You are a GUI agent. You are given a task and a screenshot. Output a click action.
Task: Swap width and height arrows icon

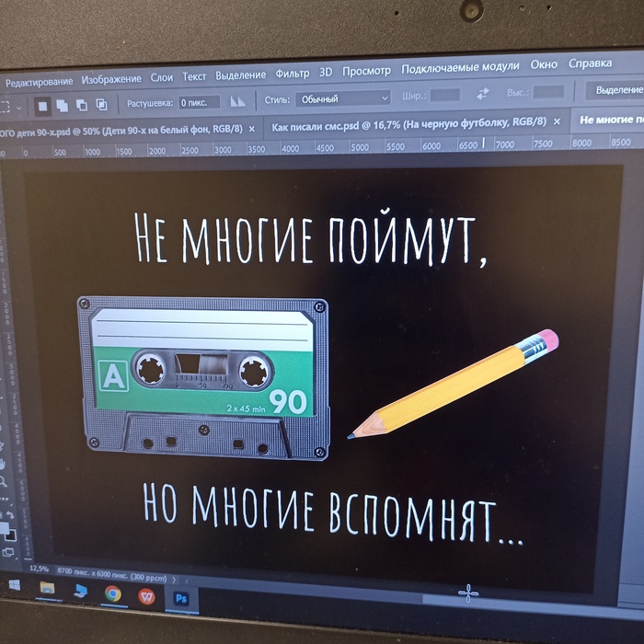click(483, 94)
